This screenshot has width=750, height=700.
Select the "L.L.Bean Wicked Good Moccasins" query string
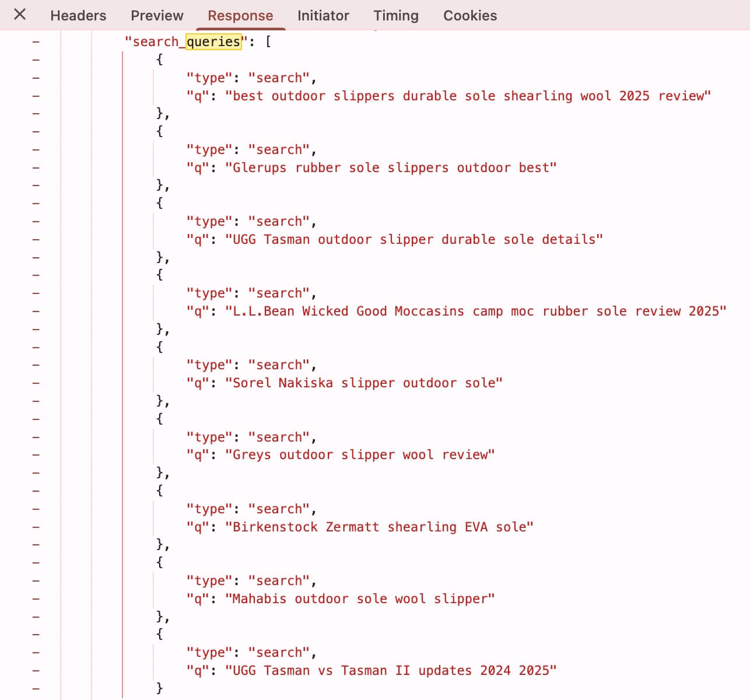476,311
